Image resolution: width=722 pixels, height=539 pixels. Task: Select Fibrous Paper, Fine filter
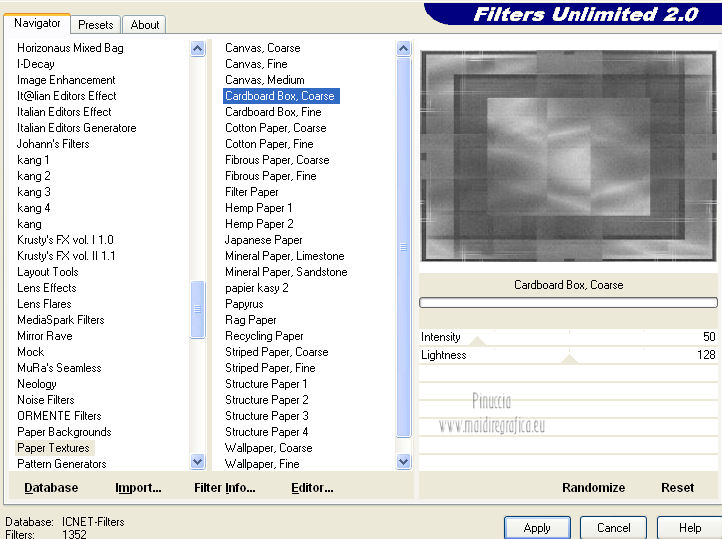pos(270,176)
